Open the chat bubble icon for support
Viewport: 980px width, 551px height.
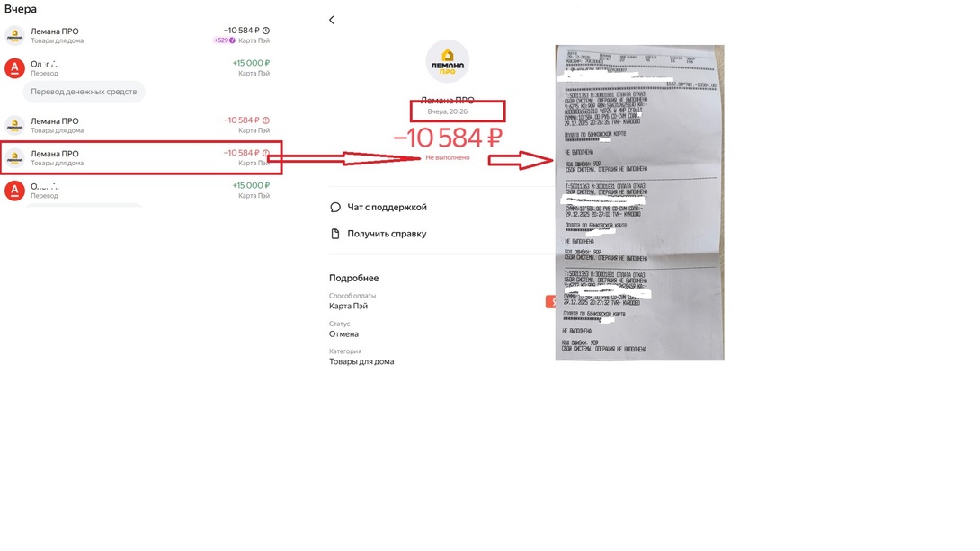click(335, 207)
